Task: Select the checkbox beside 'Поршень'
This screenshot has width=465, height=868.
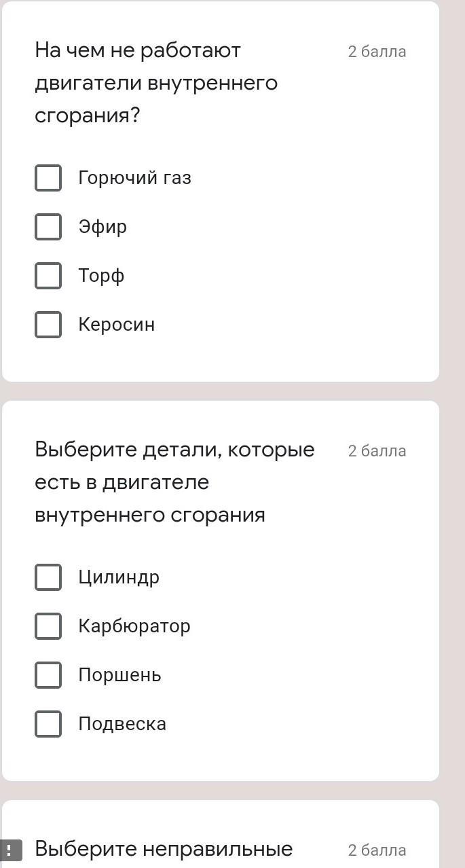Action: (48, 675)
